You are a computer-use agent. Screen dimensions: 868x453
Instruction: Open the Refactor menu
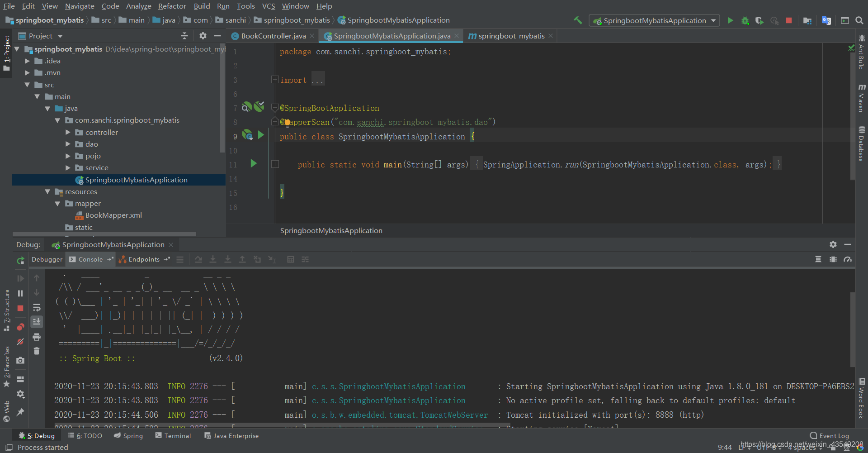pyautogui.click(x=172, y=6)
